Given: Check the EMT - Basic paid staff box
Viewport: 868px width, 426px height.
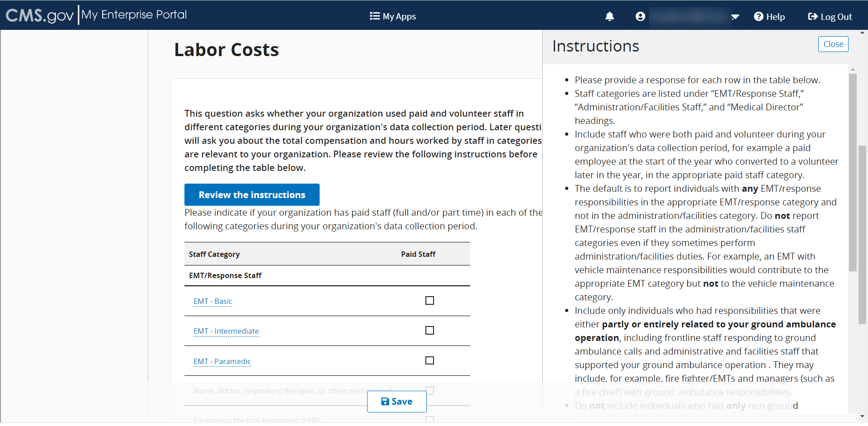Looking at the screenshot, I should (x=429, y=301).
